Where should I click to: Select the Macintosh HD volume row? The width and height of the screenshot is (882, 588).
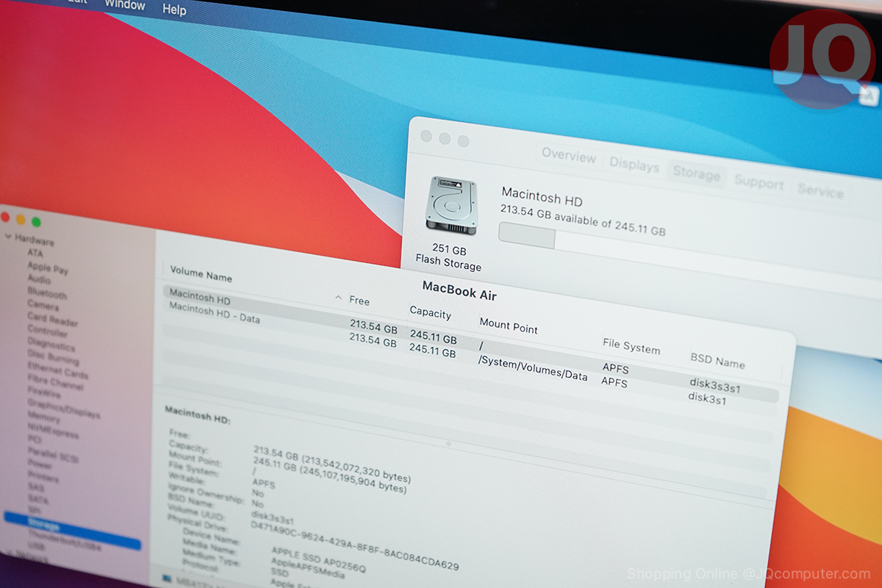click(x=470, y=343)
